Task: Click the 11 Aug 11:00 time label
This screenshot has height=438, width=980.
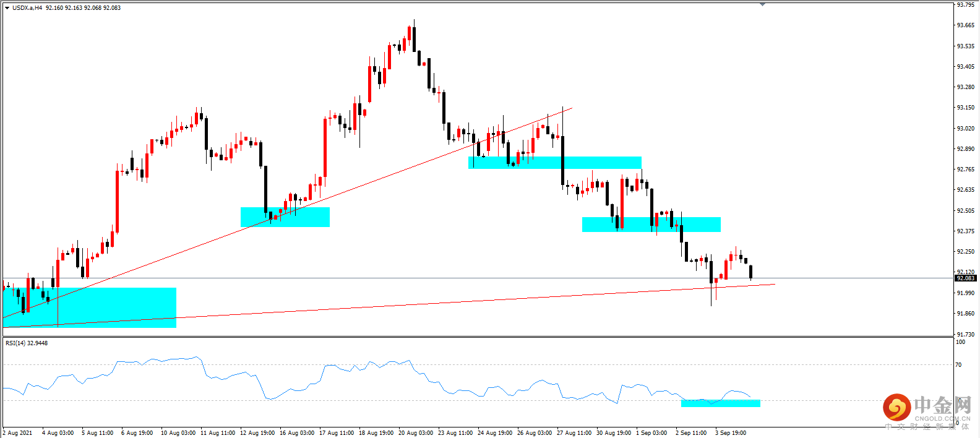Action: (x=217, y=432)
